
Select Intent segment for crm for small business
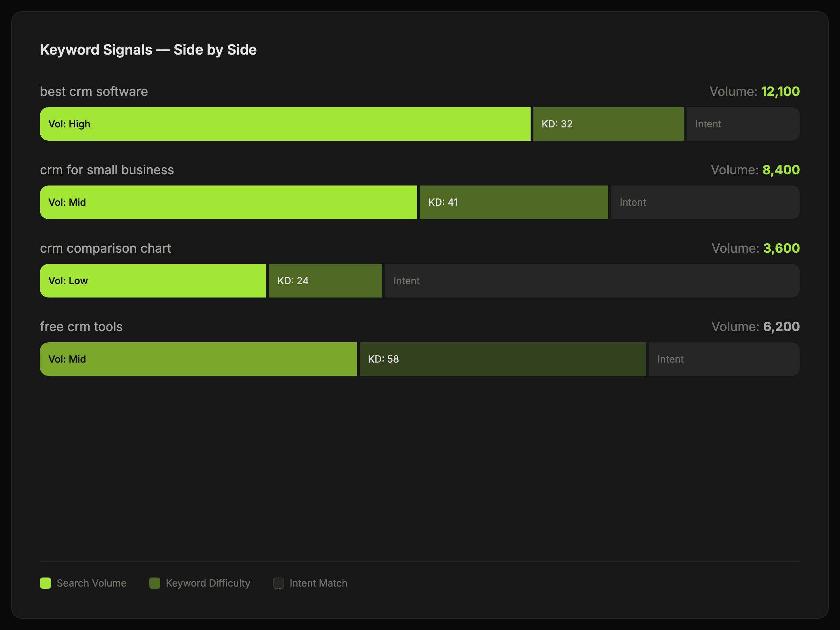click(x=705, y=202)
